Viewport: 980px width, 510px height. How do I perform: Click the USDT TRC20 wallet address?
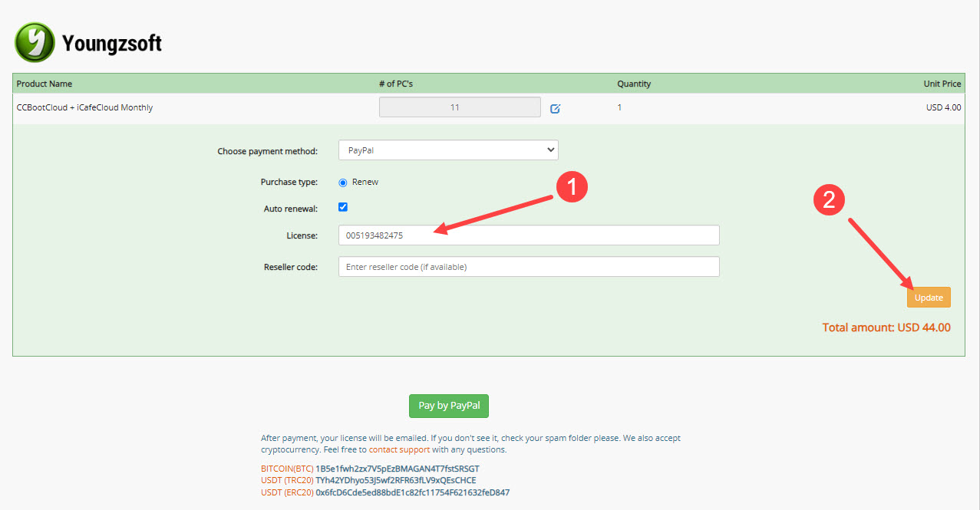pos(395,480)
